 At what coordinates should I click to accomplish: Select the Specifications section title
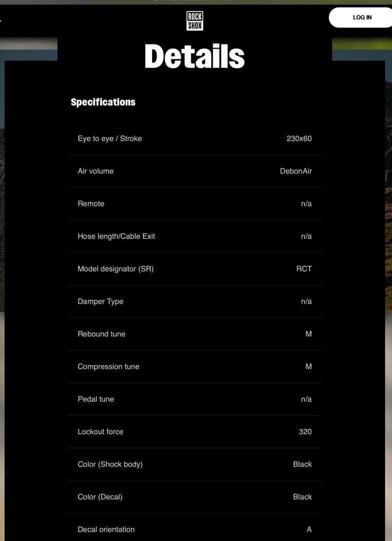pyautogui.click(x=103, y=102)
